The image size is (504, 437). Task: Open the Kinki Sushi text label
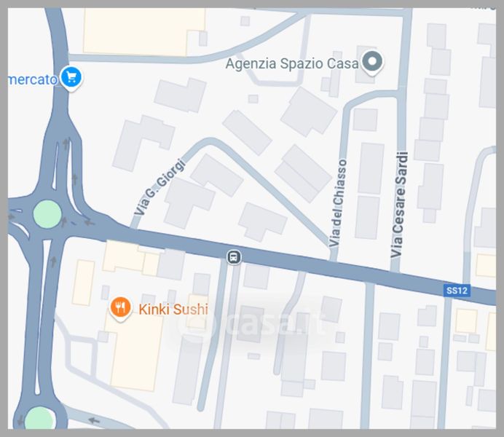coord(173,309)
